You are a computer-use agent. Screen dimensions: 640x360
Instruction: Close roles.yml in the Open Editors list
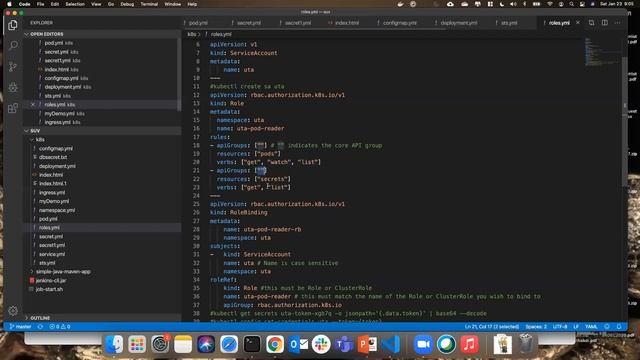(x=33, y=104)
